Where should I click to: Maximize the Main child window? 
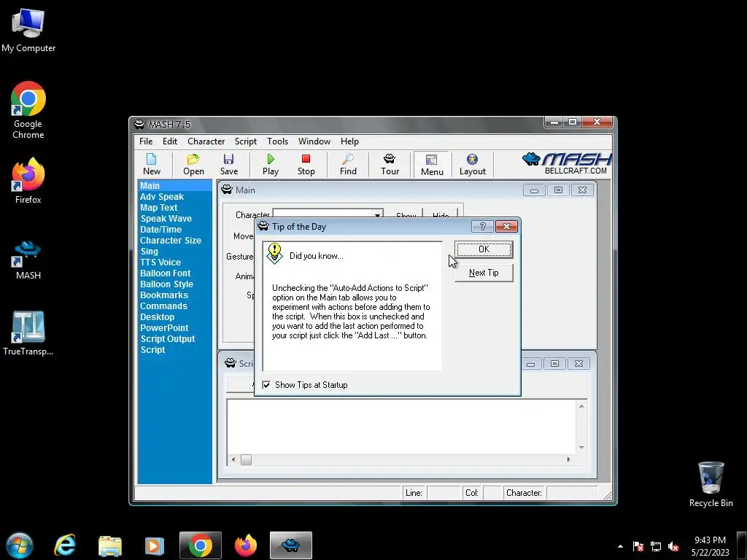[x=558, y=190]
